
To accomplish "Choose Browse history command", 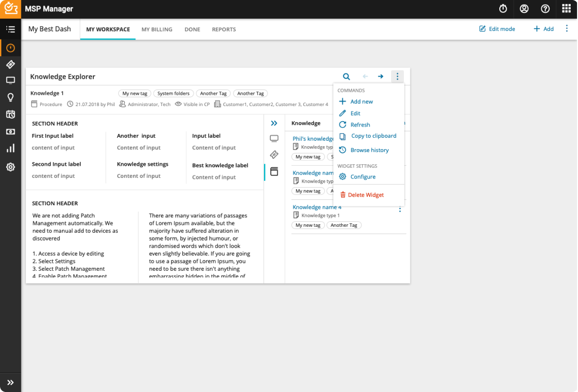I will (x=364, y=150).
